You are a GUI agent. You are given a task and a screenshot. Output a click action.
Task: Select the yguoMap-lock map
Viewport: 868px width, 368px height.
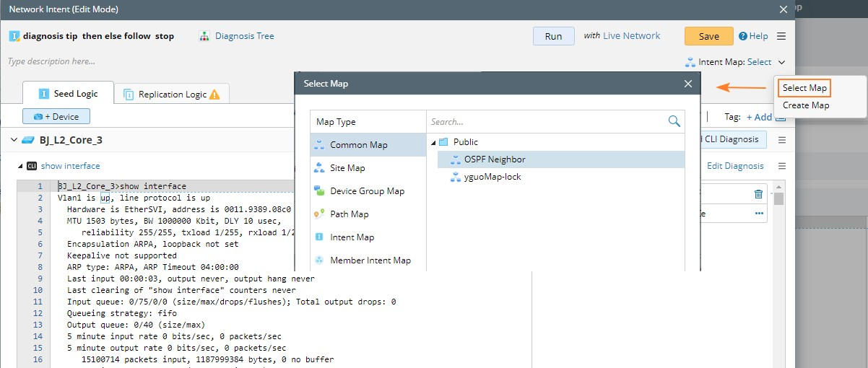point(492,177)
